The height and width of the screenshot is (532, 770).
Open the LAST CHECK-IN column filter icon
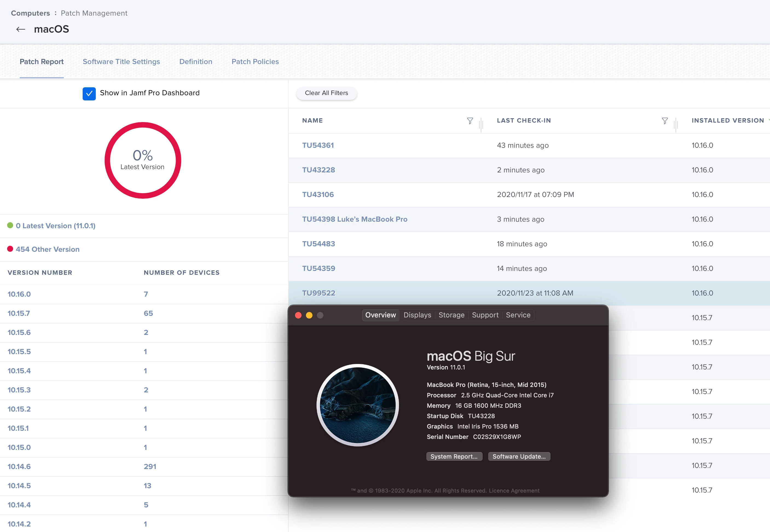[665, 121]
